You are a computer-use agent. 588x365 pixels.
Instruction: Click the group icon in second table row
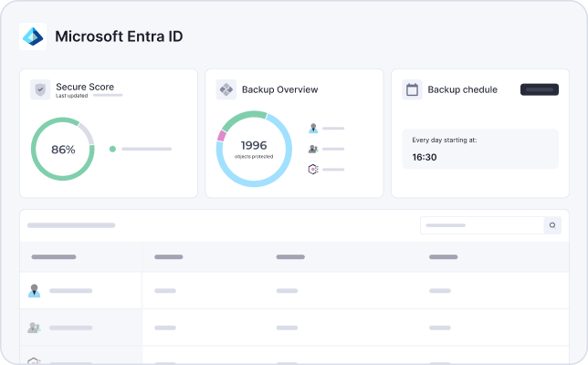(x=35, y=327)
